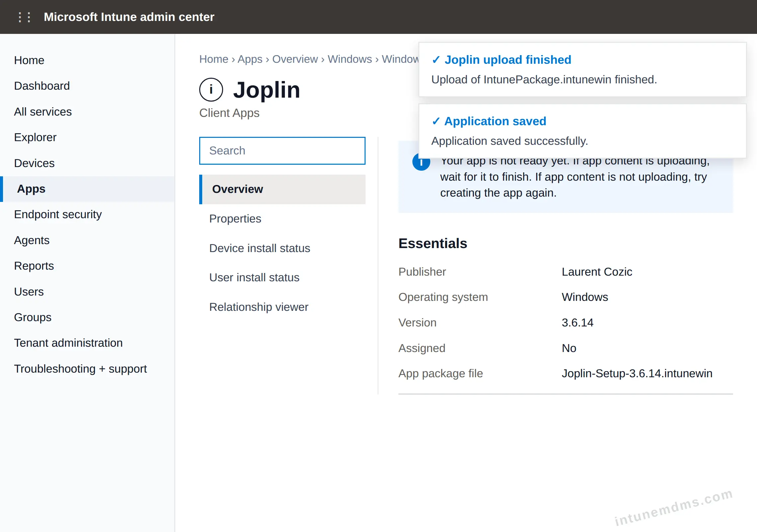757x532 pixels.
Task: Click the Home breadcrumb link
Action: point(214,59)
